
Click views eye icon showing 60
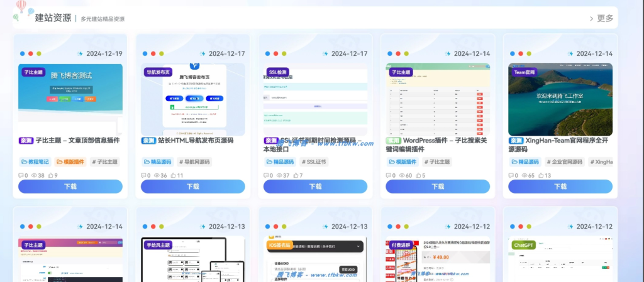pyautogui.click(x=402, y=175)
